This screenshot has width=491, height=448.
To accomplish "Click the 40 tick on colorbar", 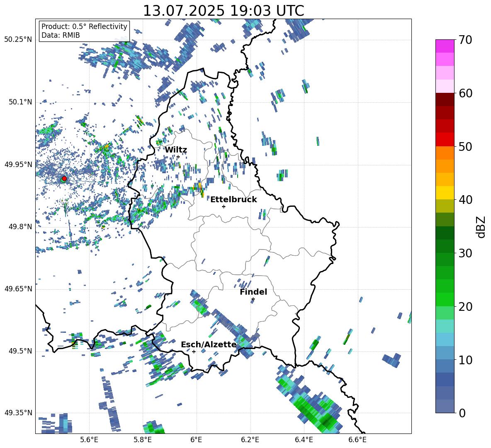I will pyautogui.click(x=465, y=200).
